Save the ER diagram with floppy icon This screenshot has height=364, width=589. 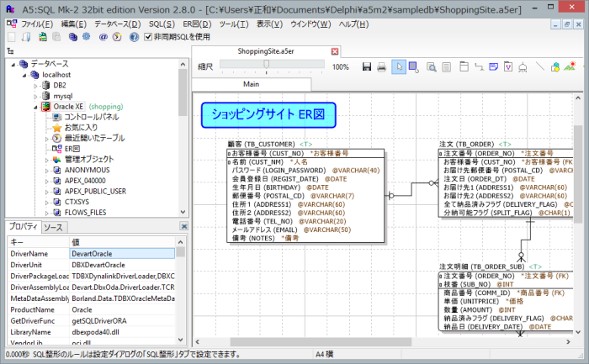(x=367, y=66)
